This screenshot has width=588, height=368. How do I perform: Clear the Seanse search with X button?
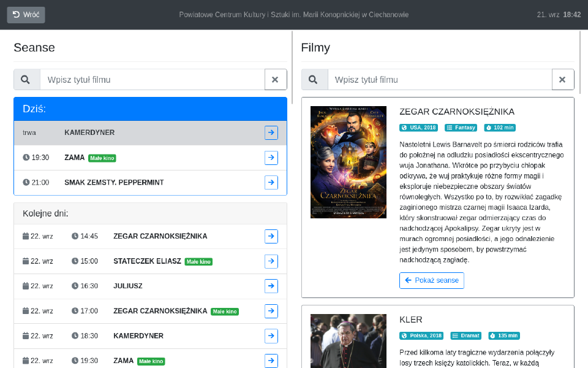click(276, 80)
